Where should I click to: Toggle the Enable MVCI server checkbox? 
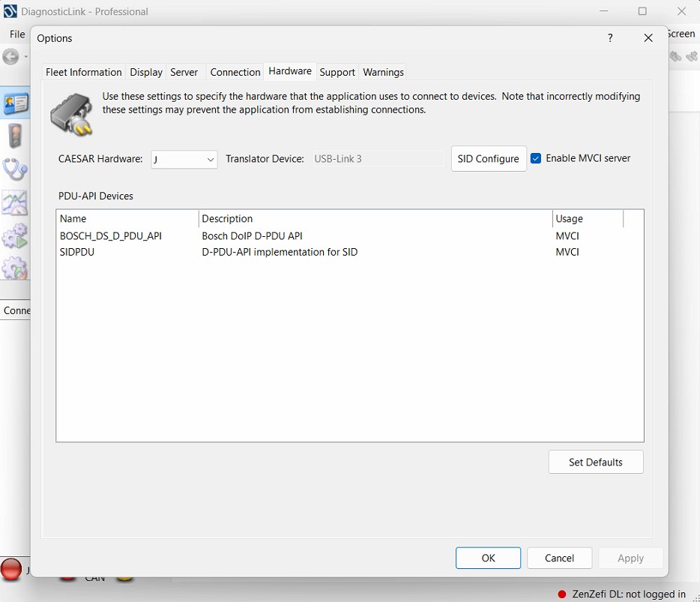click(x=536, y=158)
